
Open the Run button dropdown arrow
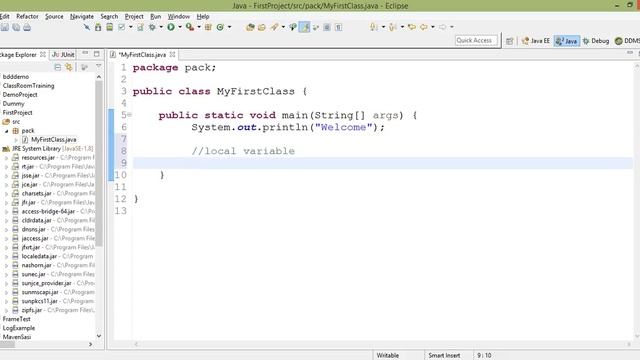[180, 27]
